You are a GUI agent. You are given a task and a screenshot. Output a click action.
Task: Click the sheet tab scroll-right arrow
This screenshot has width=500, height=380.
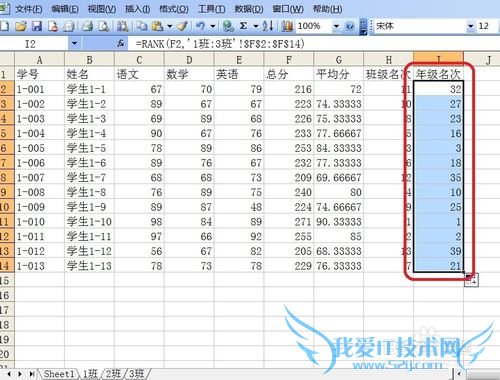tap(20, 374)
